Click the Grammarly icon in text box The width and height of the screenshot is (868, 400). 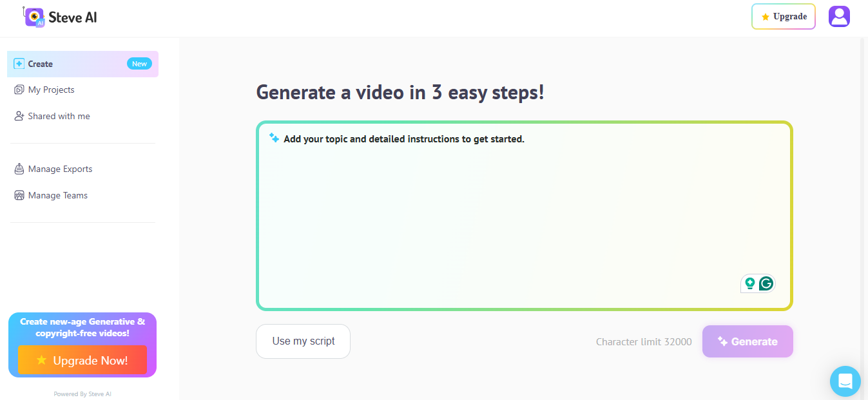pyautogui.click(x=766, y=283)
